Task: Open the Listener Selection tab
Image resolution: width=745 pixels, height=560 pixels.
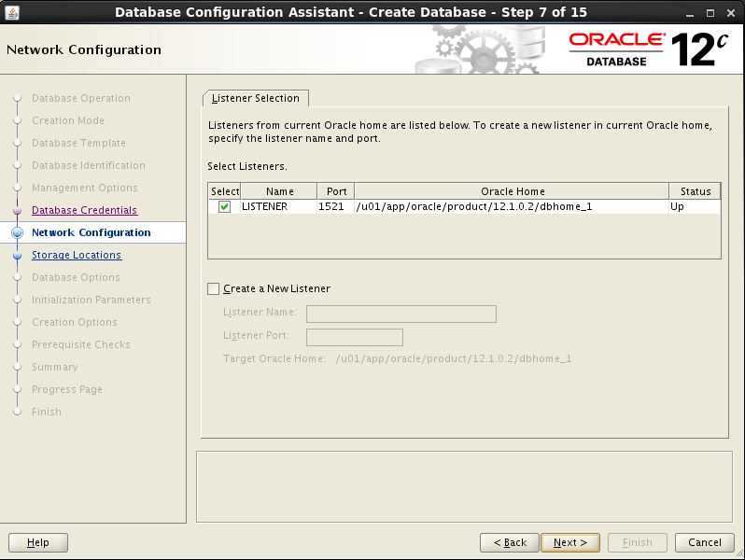Action: coord(256,98)
